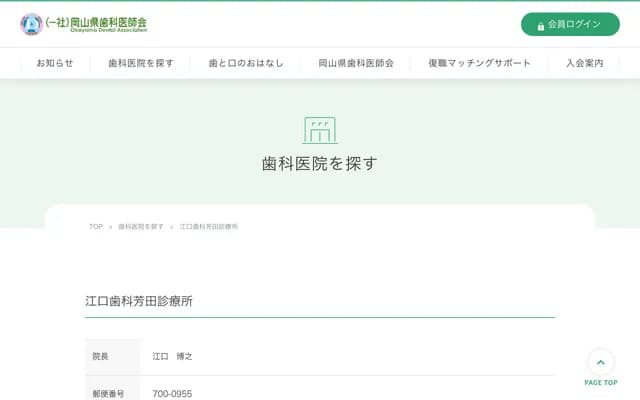640x400 pixels.
Task: Click the PAGE TOP label text
Action: pyautogui.click(x=601, y=382)
